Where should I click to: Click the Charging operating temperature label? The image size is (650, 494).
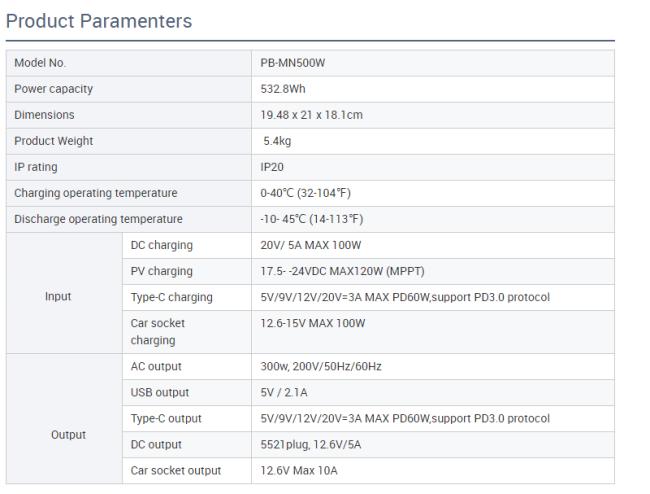(x=96, y=193)
